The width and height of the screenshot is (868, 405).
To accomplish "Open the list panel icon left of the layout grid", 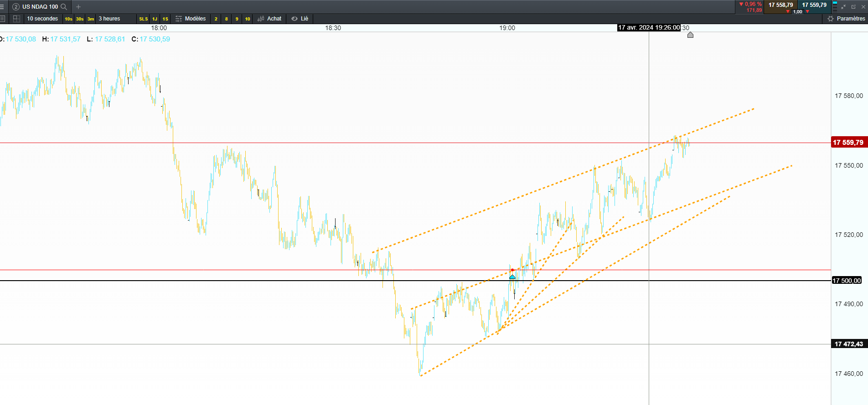I will click(3, 19).
